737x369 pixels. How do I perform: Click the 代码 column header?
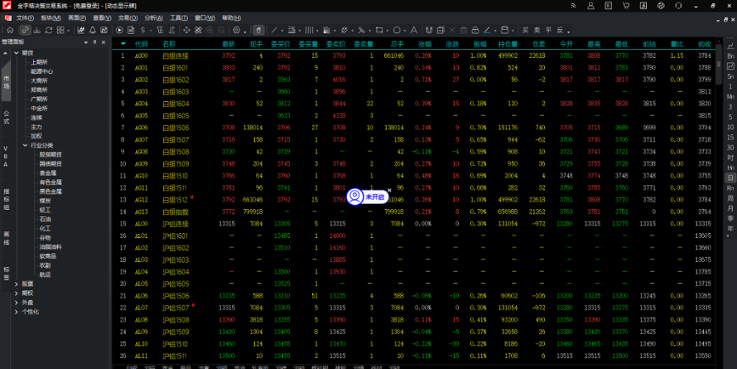(x=141, y=44)
